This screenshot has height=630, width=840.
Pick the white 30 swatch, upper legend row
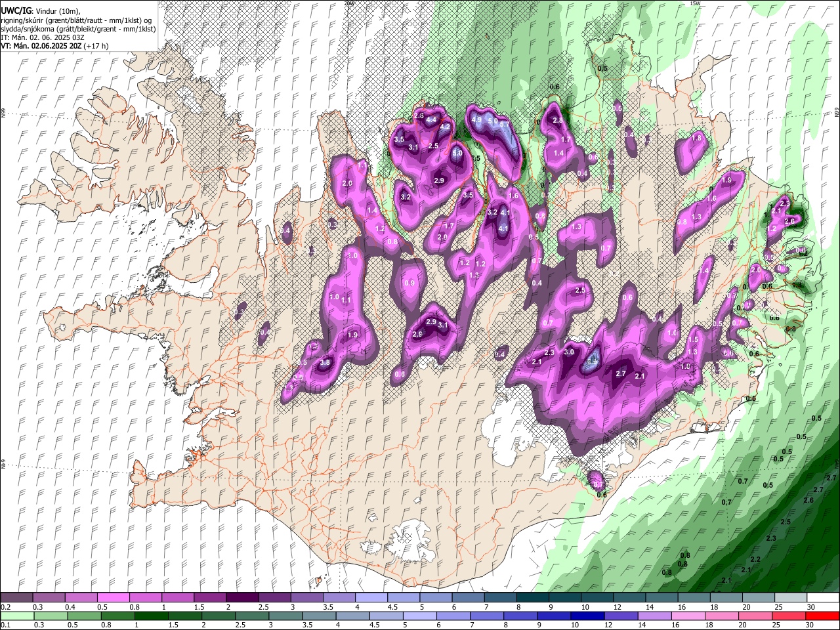pyautogui.click(x=822, y=597)
